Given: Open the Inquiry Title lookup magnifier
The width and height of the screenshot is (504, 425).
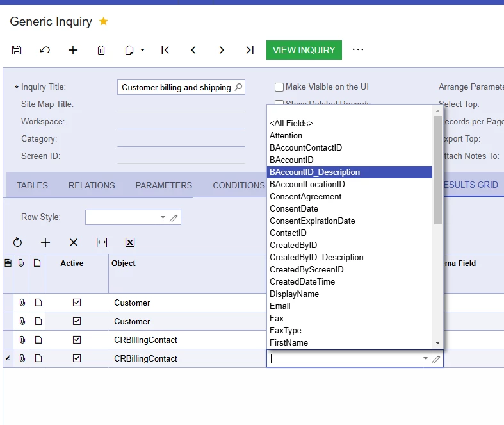Looking at the screenshot, I should click(x=238, y=87).
